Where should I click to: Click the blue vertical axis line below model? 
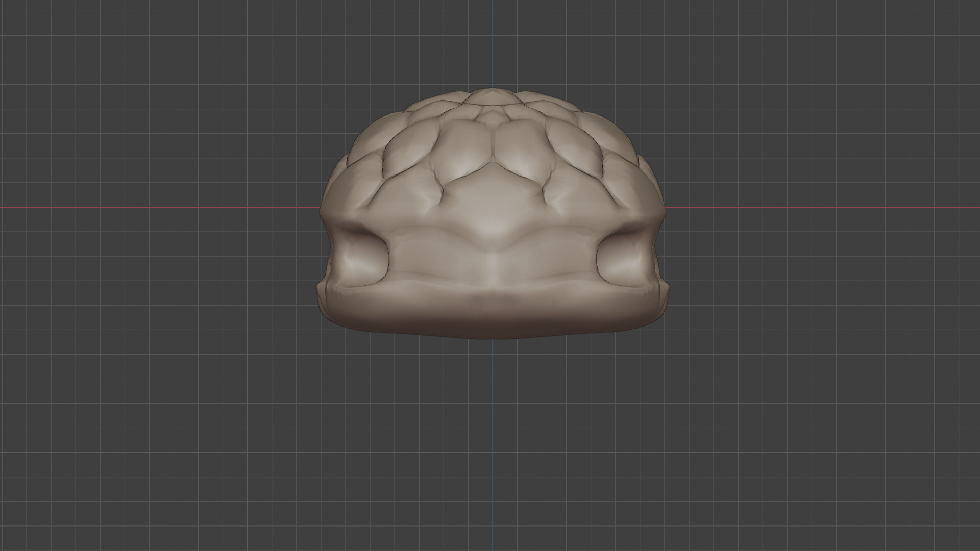[x=493, y=439]
